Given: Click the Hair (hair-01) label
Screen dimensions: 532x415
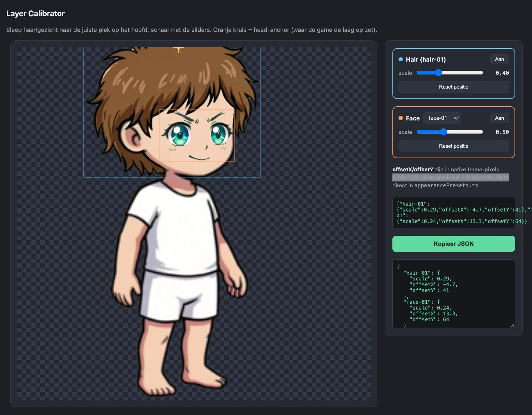Looking at the screenshot, I should (x=426, y=59).
